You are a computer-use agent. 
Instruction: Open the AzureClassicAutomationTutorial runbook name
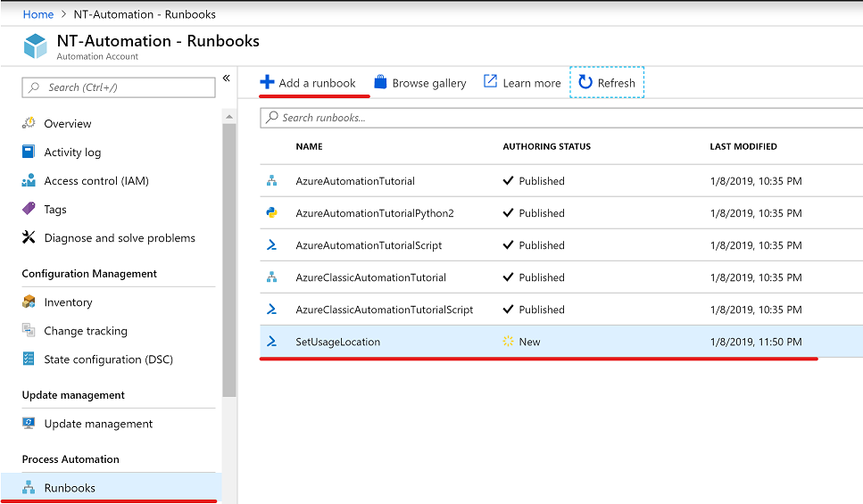click(x=371, y=277)
